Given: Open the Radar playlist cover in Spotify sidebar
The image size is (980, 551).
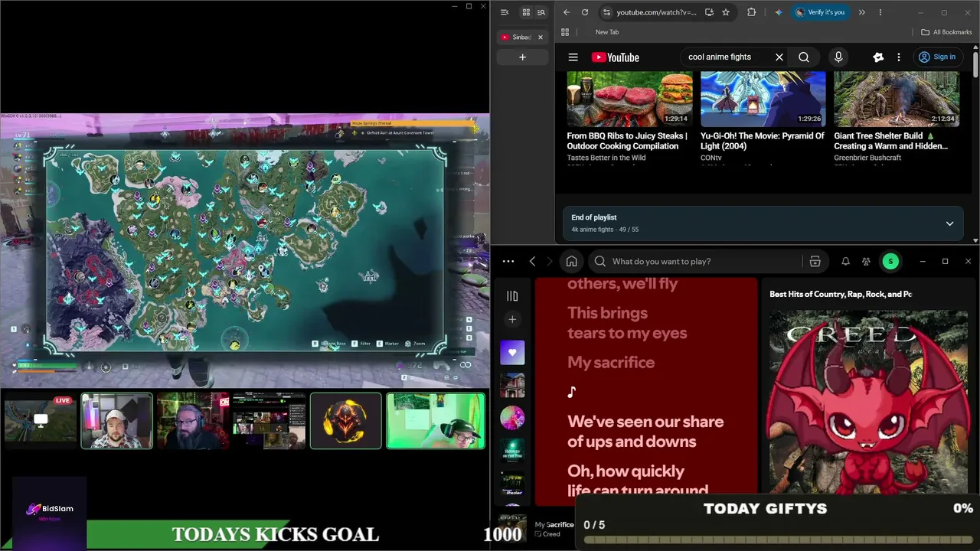Looking at the screenshot, I should click(x=512, y=484).
